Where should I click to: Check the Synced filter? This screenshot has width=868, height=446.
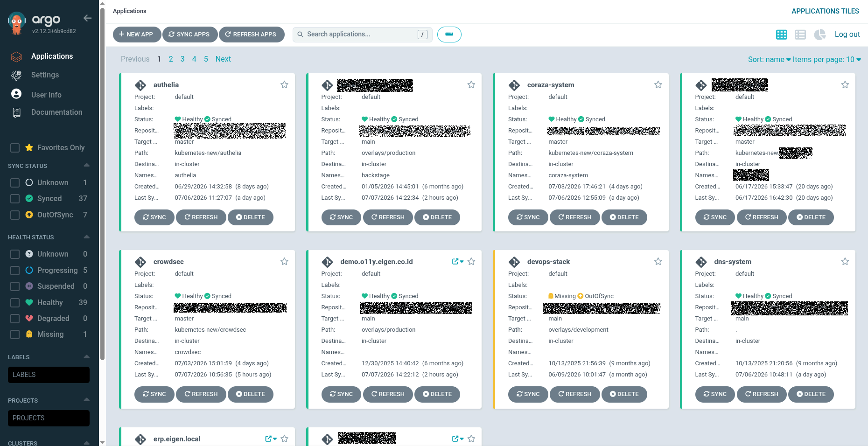(15, 199)
